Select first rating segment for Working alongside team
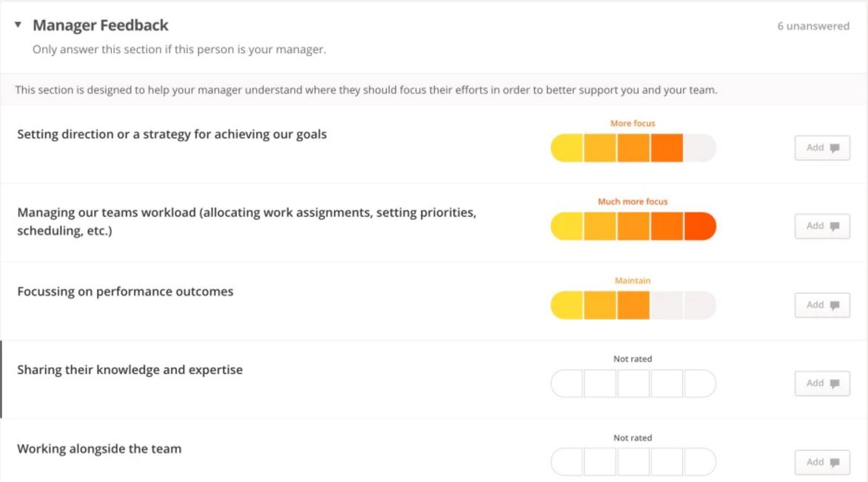 click(x=567, y=462)
